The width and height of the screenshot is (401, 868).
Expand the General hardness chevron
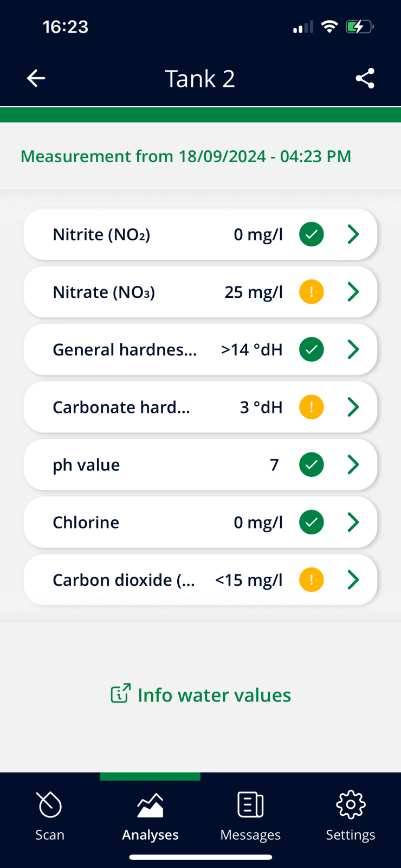coord(353,349)
